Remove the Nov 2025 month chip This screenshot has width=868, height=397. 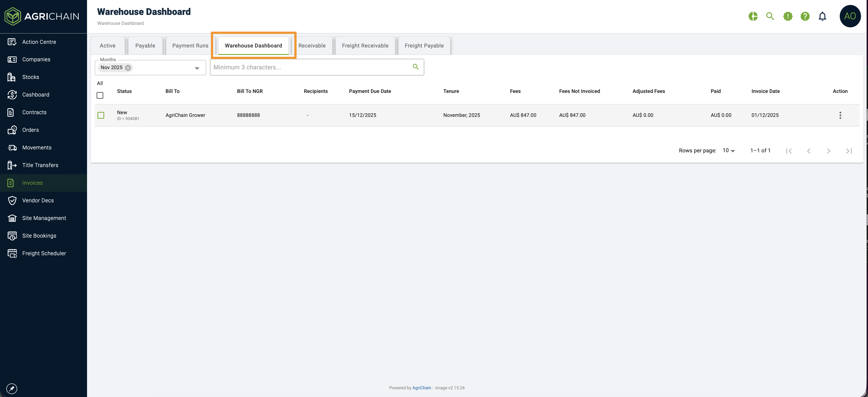(128, 68)
